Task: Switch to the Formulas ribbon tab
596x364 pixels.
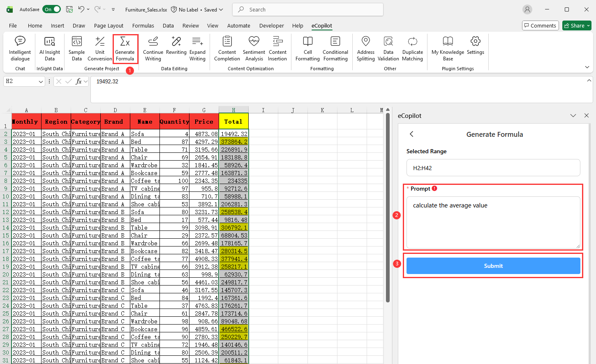Action: [143, 25]
